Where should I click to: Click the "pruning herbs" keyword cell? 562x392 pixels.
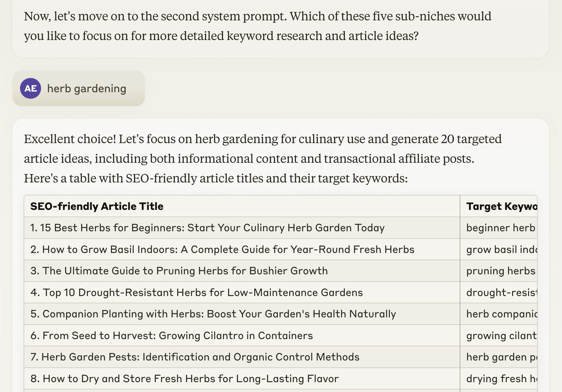click(500, 271)
